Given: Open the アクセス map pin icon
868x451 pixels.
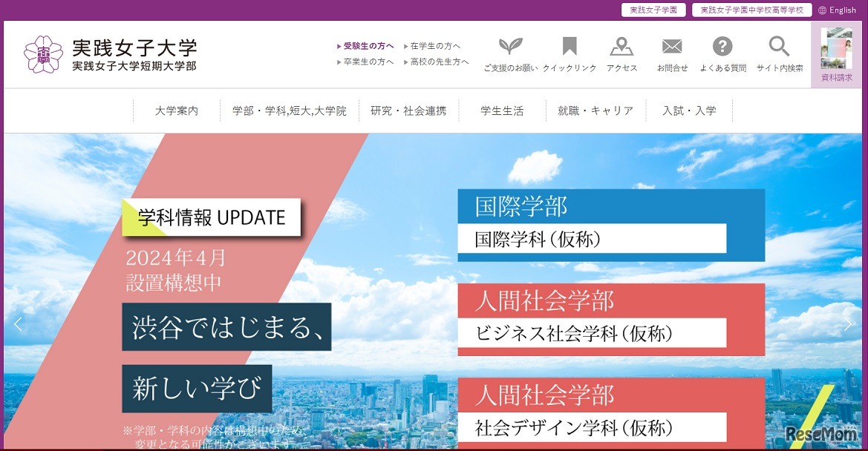Looking at the screenshot, I should 621,47.
